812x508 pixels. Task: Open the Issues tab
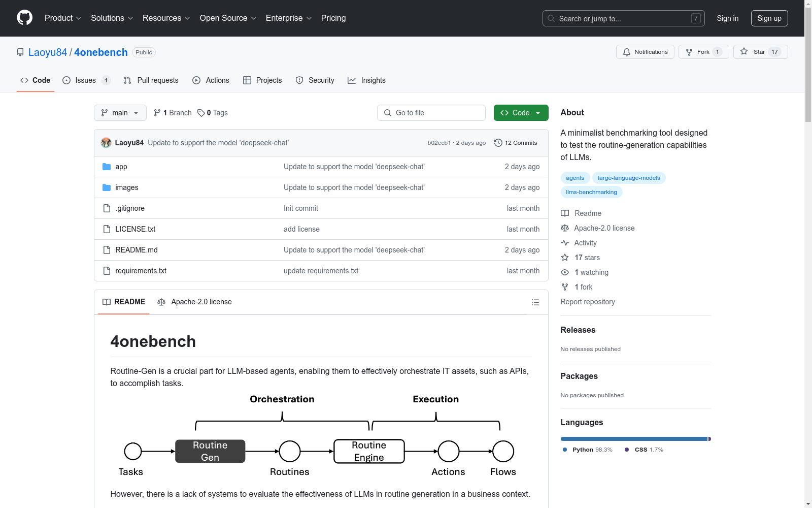tap(86, 80)
